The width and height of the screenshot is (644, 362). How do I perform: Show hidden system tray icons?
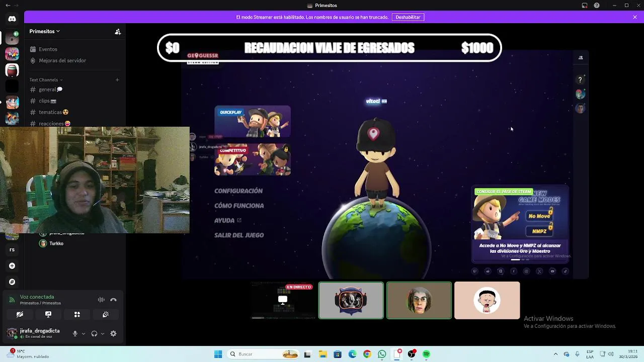555,354
